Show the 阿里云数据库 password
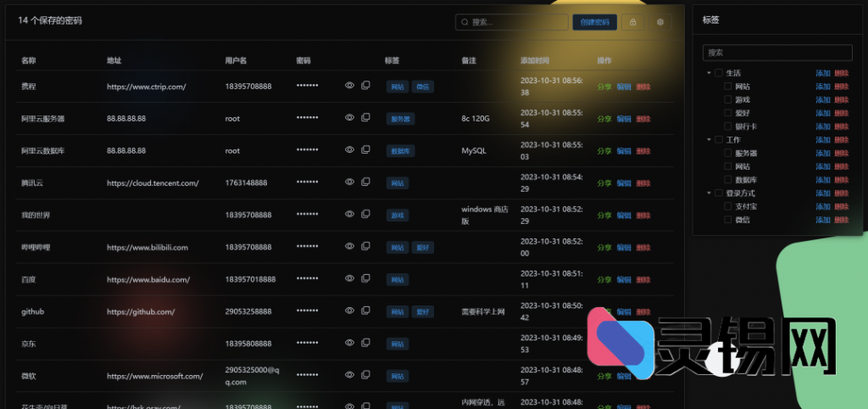The height and width of the screenshot is (409, 868). click(x=349, y=150)
